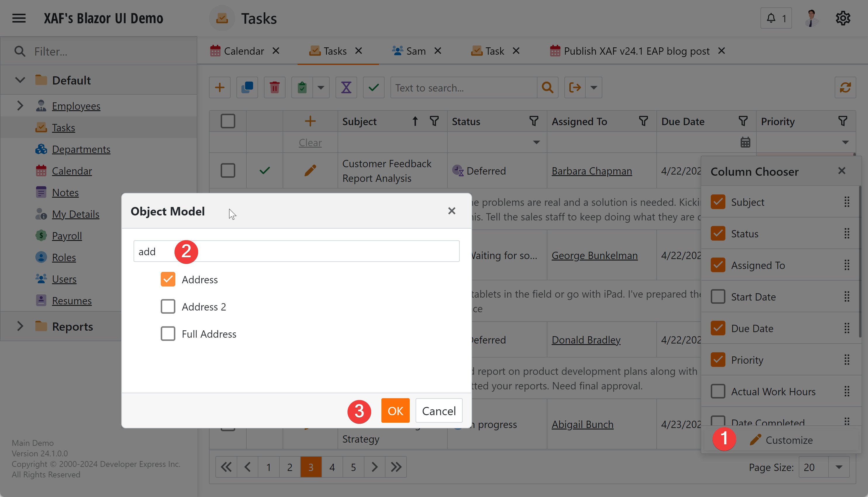Open the notifications bell
The image size is (868, 497).
click(776, 18)
